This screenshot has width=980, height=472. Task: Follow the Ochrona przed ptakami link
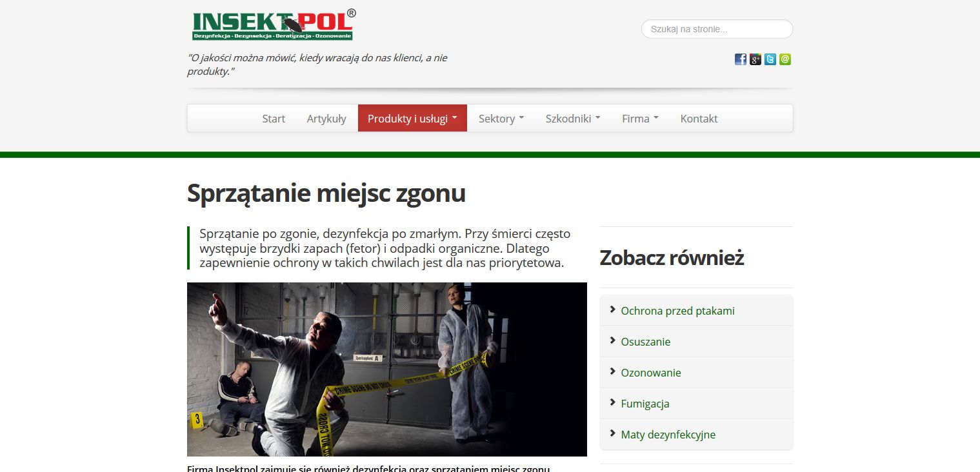pos(677,311)
